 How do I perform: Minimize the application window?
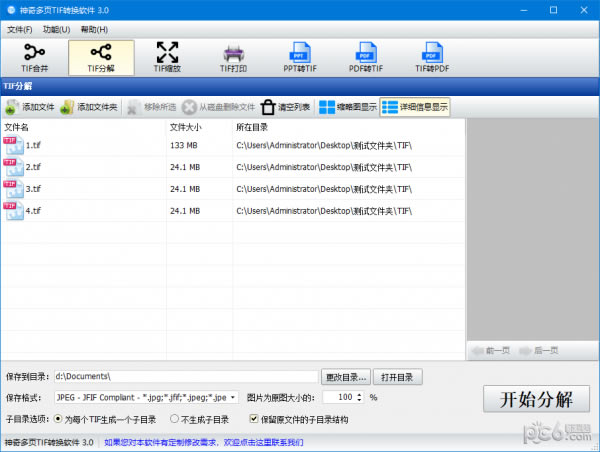(524, 10)
